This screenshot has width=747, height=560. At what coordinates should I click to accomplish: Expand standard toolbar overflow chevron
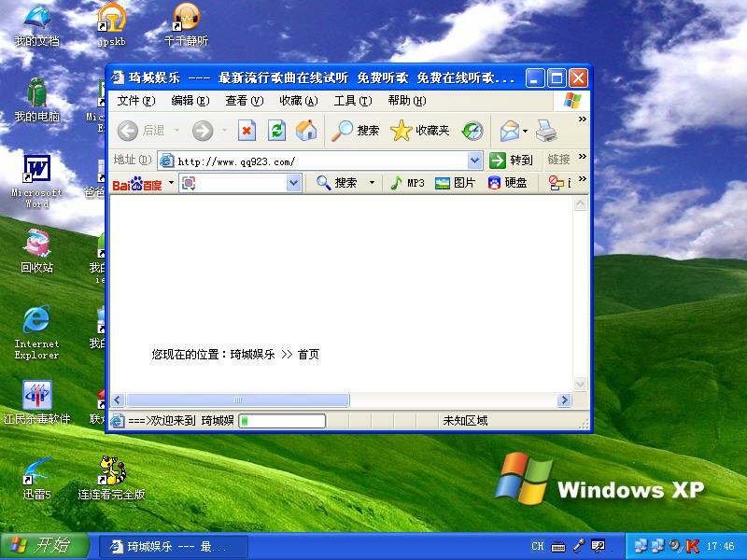[582, 119]
